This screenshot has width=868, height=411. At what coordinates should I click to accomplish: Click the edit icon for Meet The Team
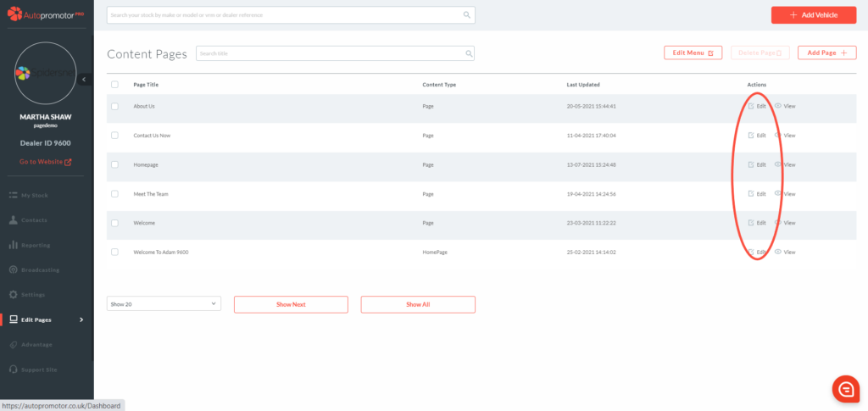click(x=751, y=194)
